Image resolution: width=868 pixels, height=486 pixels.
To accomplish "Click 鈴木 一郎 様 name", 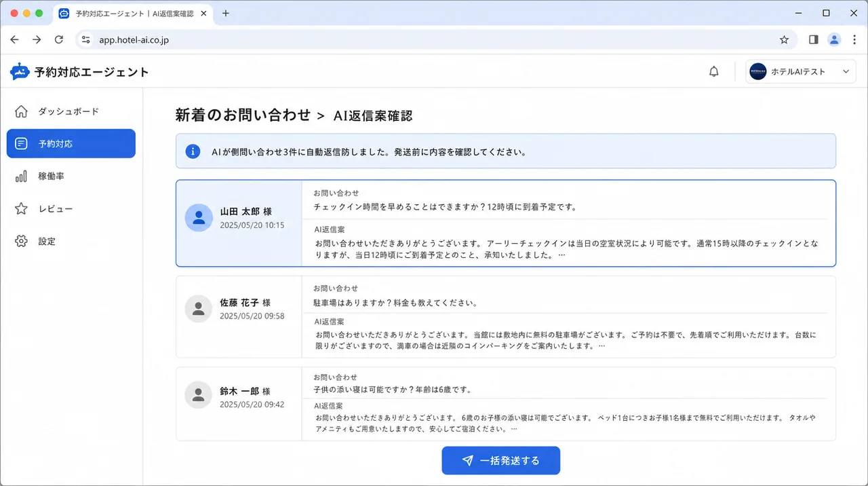I will click(x=245, y=391).
